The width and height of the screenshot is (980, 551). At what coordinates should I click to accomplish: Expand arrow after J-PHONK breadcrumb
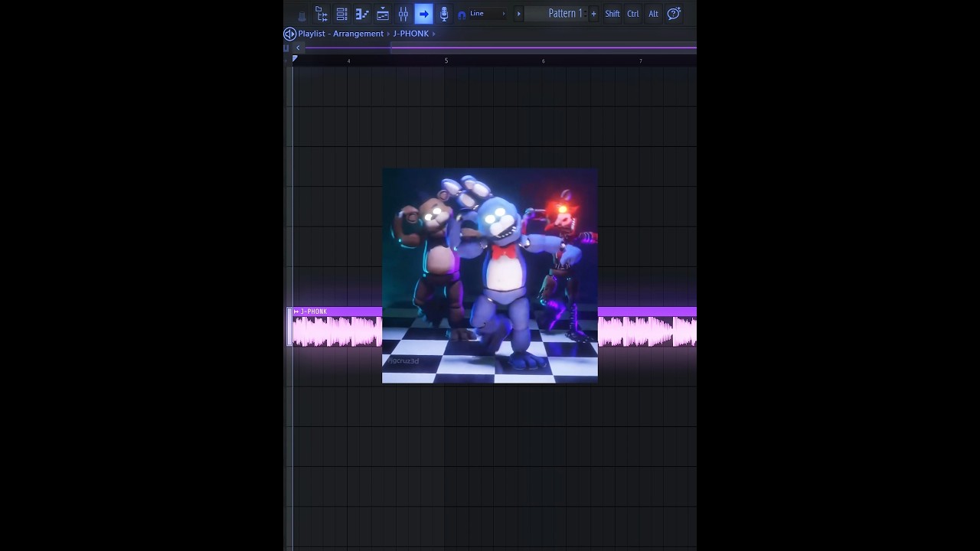tap(433, 34)
